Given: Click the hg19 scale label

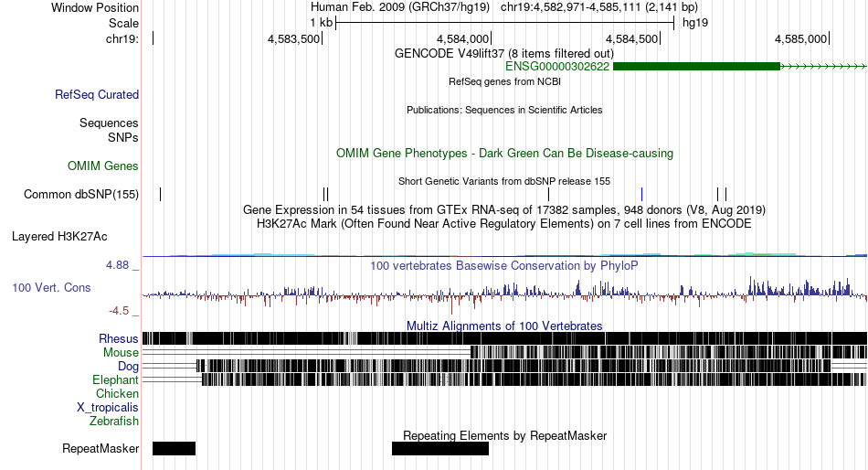Looking at the screenshot, I should click(x=695, y=23).
